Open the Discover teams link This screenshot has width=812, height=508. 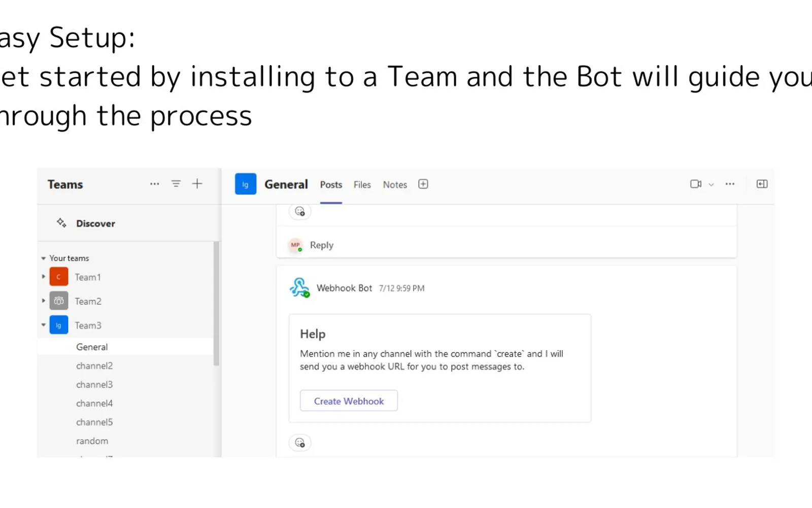coord(95,224)
